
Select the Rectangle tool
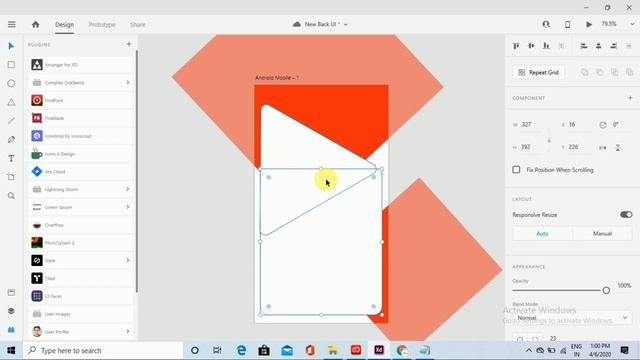point(11,64)
